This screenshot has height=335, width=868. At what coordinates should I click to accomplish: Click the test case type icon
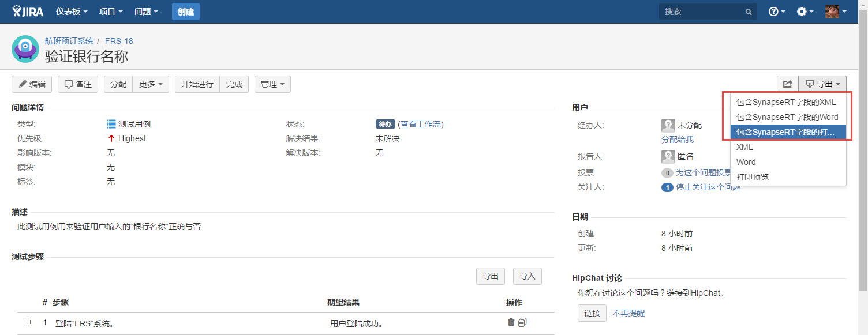[111, 124]
